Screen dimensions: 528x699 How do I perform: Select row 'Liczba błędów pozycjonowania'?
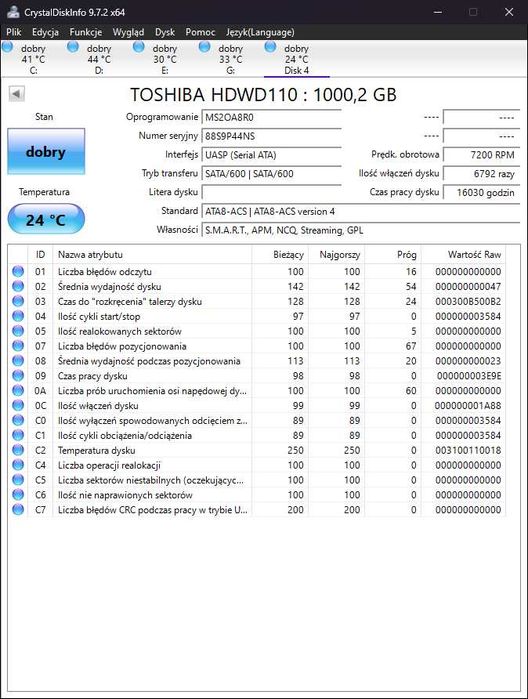[x=257, y=346]
